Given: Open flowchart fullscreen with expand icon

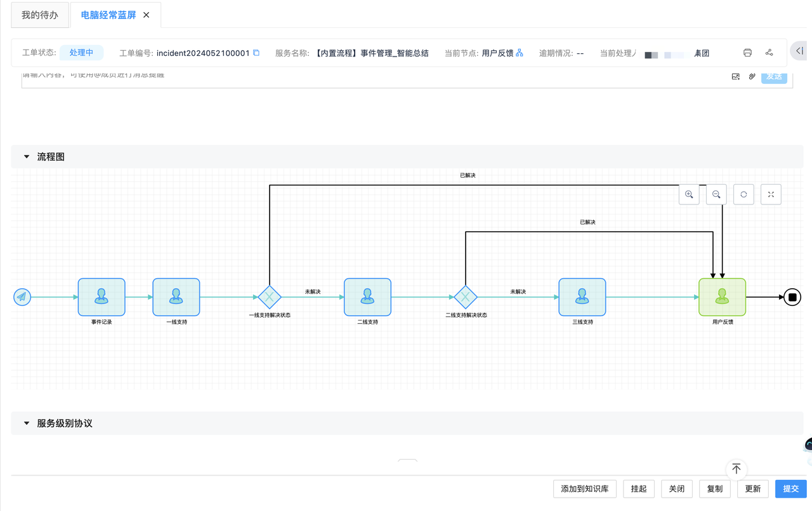Looking at the screenshot, I should pyautogui.click(x=771, y=194).
